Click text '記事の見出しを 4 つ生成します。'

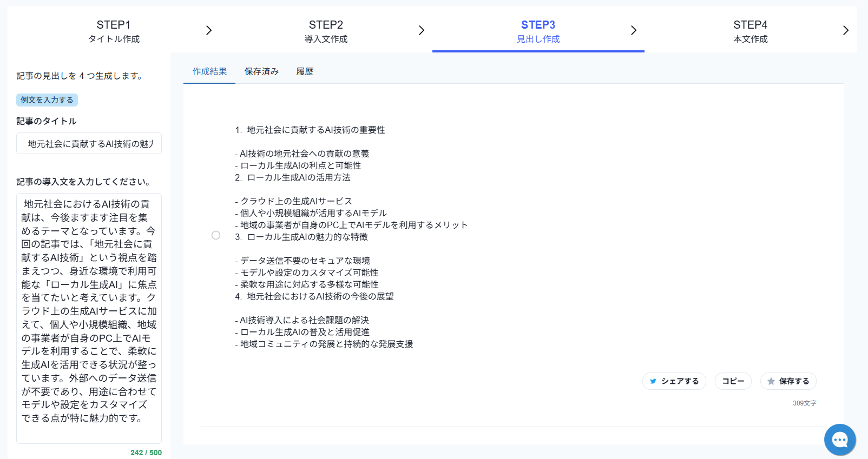point(81,76)
